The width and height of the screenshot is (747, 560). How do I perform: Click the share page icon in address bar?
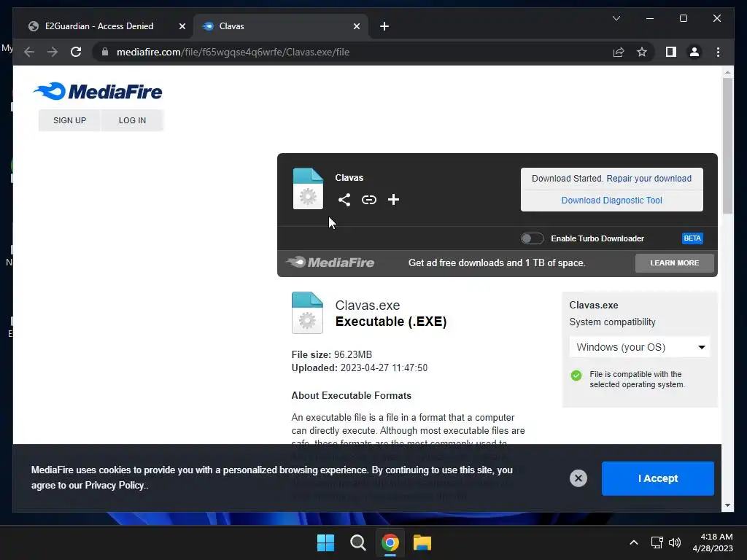point(619,52)
